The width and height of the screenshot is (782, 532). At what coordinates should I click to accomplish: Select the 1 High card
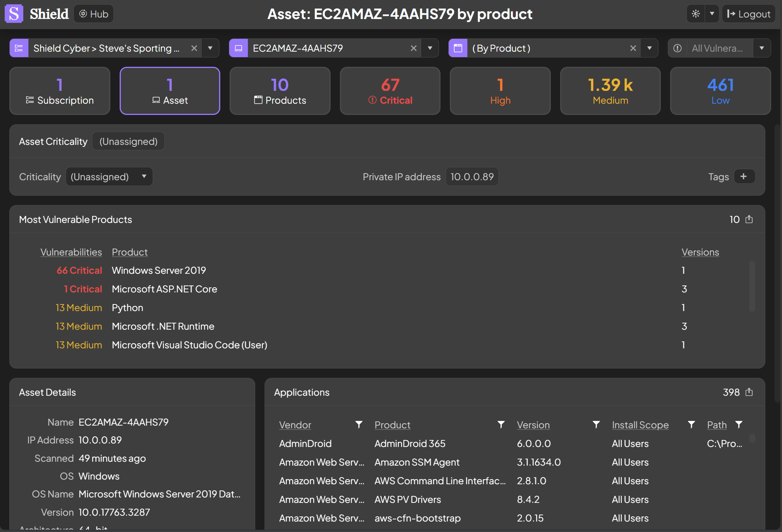(x=500, y=91)
